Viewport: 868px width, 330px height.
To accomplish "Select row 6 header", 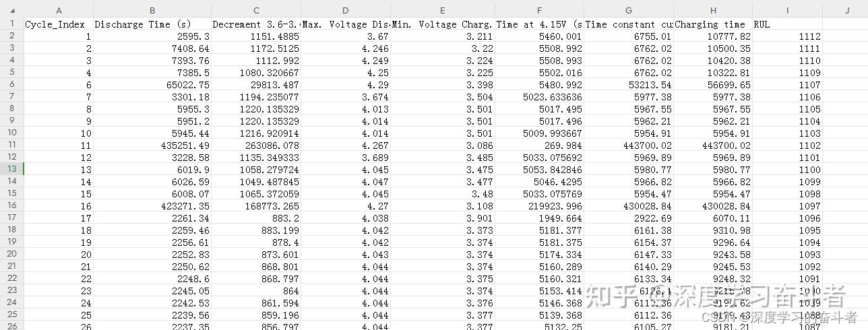I will point(11,85).
